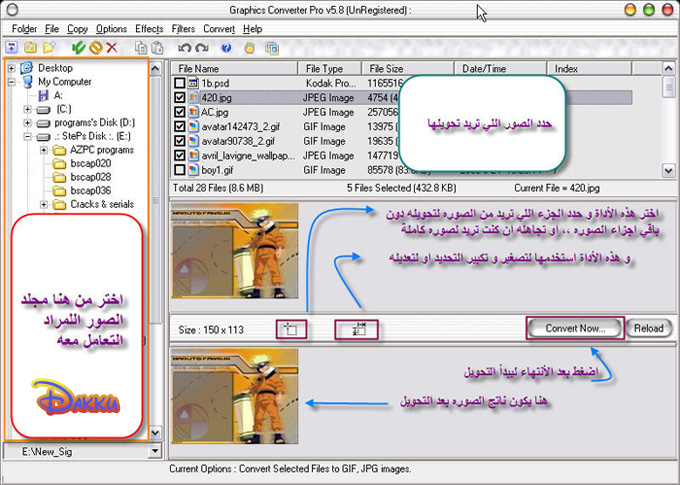Open the Copy menu
The width and height of the screenshot is (680, 485).
point(77,29)
